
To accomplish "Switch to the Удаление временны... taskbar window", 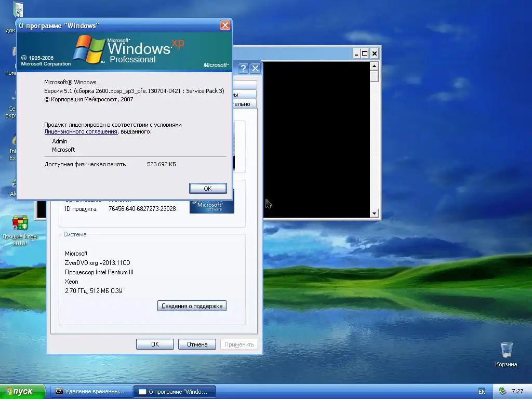I will (x=90, y=392).
